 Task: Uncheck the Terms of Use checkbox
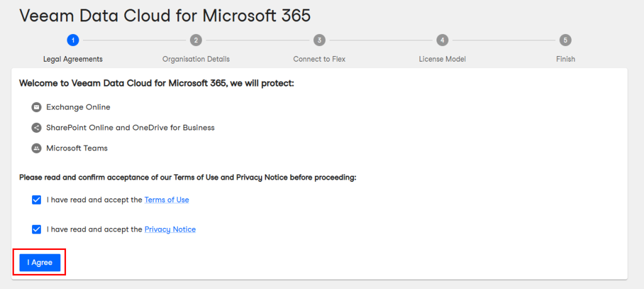tap(36, 200)
